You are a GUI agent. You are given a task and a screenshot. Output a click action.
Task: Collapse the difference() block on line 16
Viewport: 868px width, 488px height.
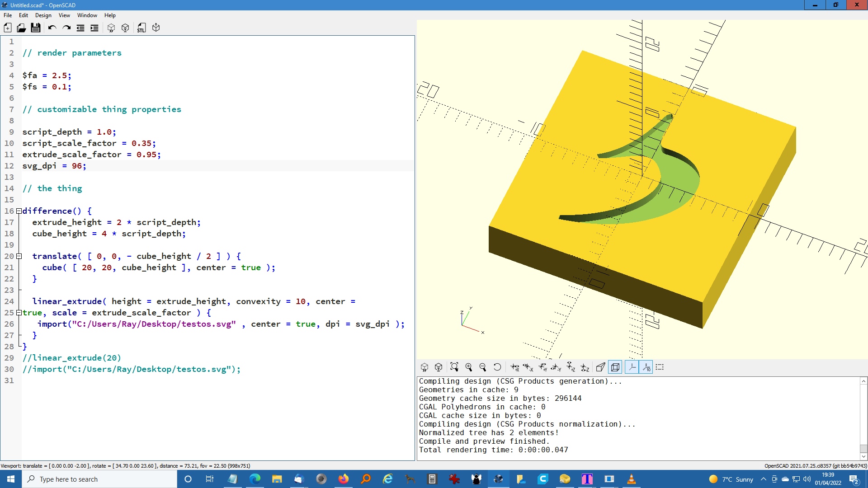click(19, 211)
